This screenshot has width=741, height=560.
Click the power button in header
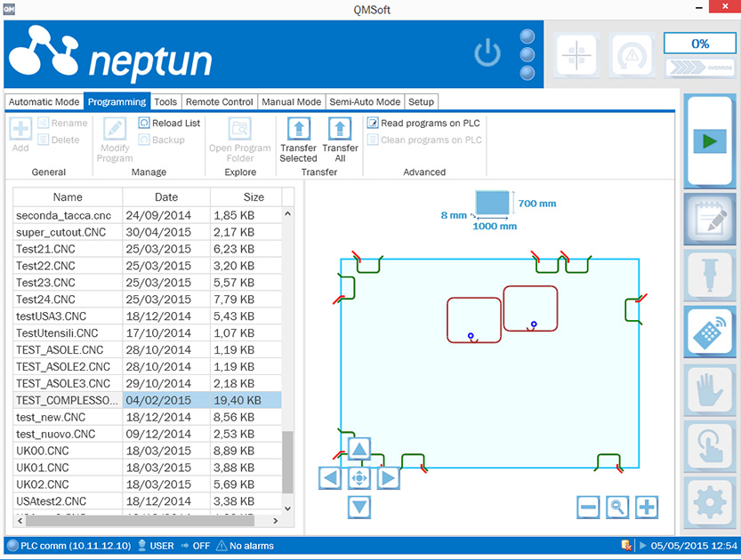487,54
